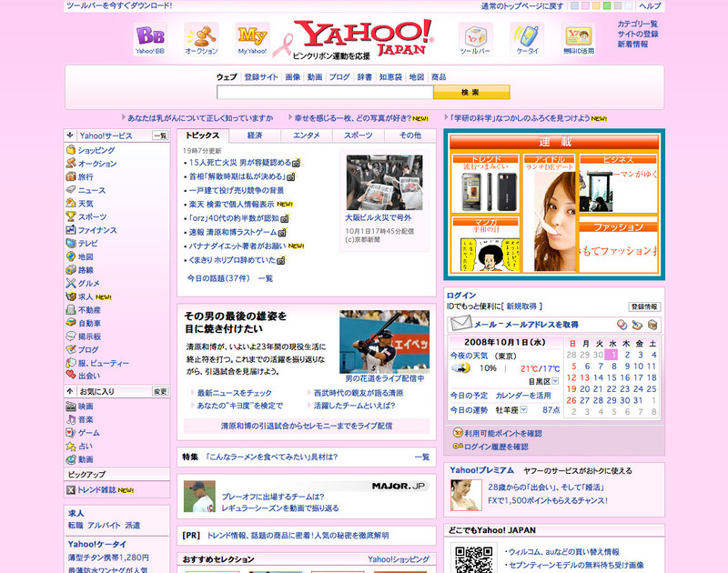Viewport: 728px width, 573px height.
Task: Select the 画像 search category
Action: (292, 77)
